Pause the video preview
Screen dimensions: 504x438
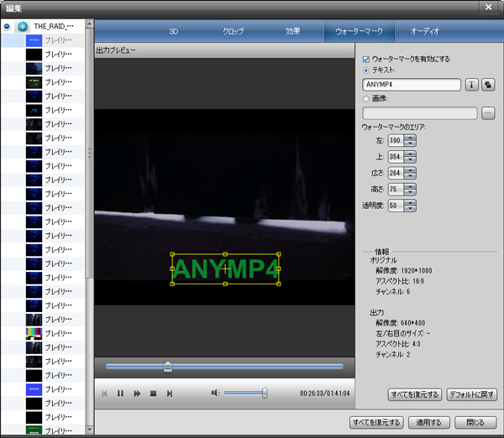120,394
